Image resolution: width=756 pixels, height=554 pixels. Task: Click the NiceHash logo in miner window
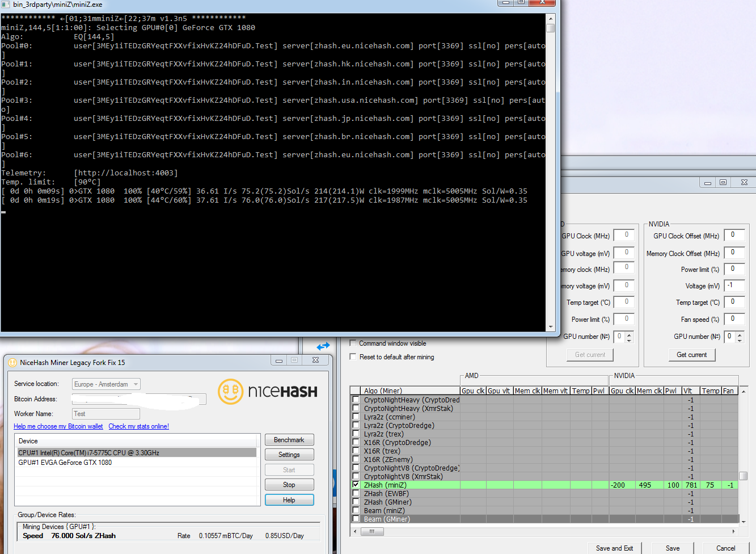268,392
